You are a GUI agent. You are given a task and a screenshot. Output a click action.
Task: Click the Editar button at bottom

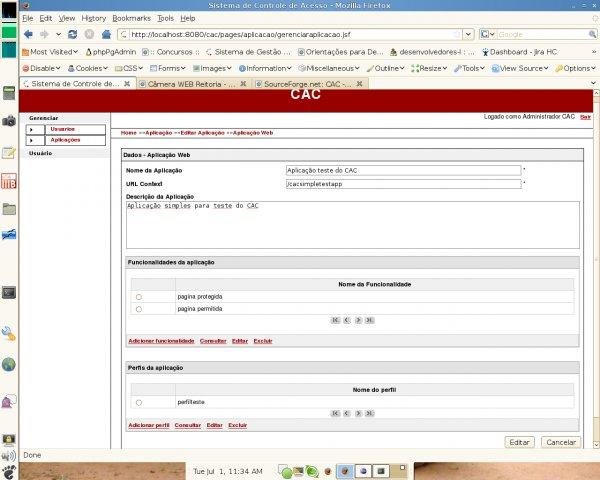click(519, 442)
